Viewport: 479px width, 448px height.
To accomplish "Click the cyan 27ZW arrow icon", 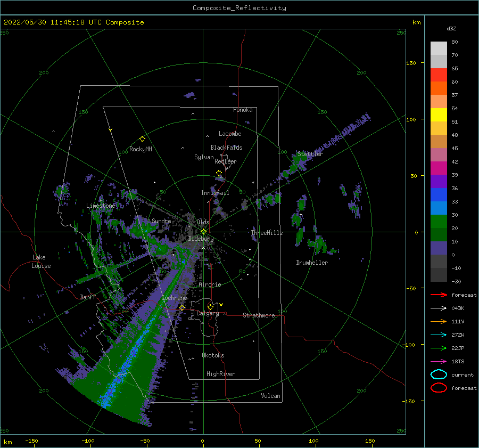I will 439,335.
